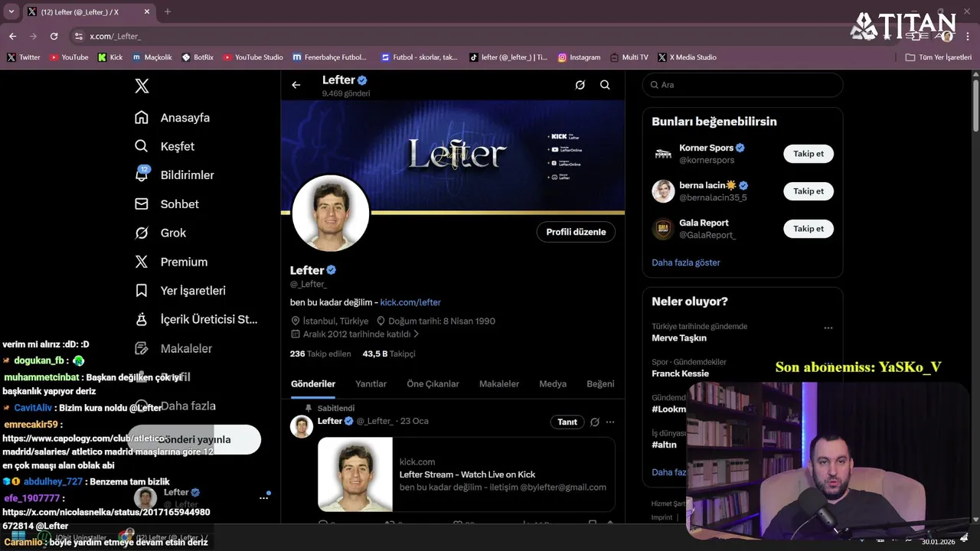The width and height of the screenshot is (980, 551).
Task: Click the address bar URL
Action: pyautogui.click(x=115, y=36)
